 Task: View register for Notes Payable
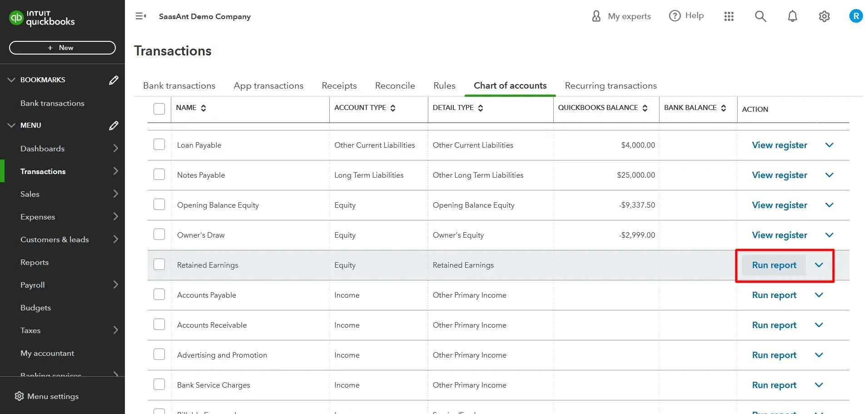pos(779,175)
